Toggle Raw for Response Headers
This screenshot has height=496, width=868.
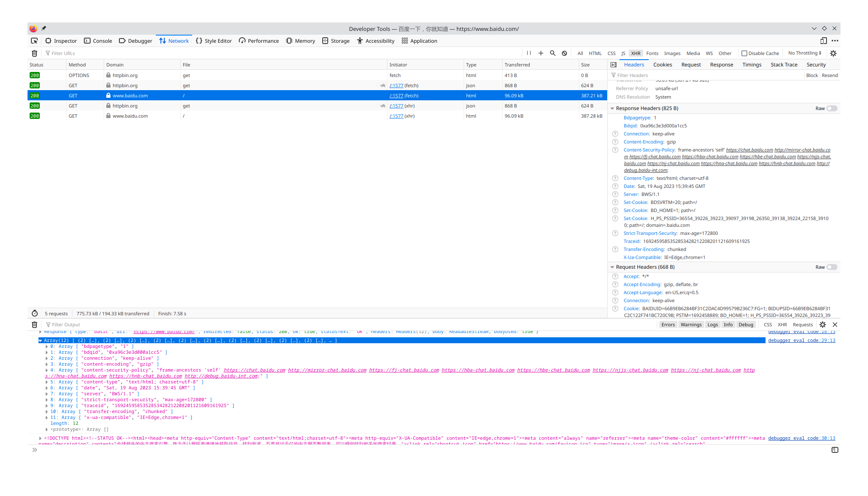[832, 108]
